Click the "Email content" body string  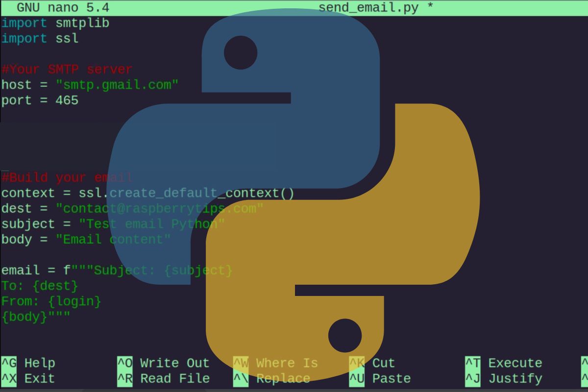113,239
